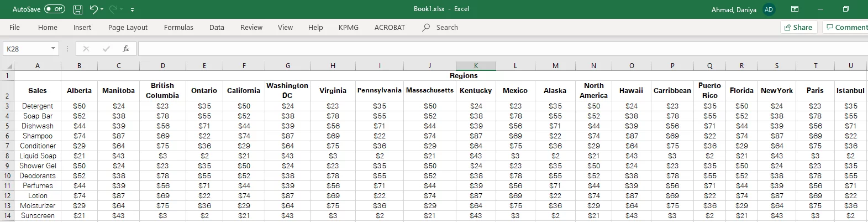
Task: Click the Cancel X formula icon
Action: [86, 49]
